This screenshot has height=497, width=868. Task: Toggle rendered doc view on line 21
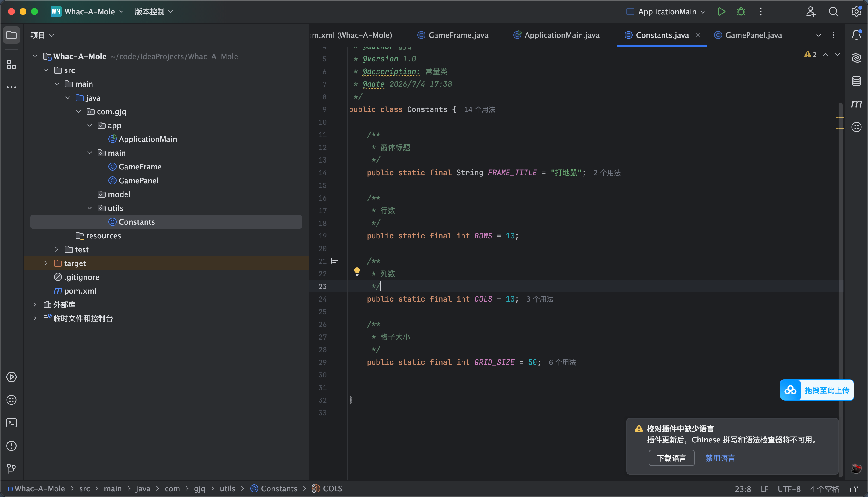coord(335,261)
